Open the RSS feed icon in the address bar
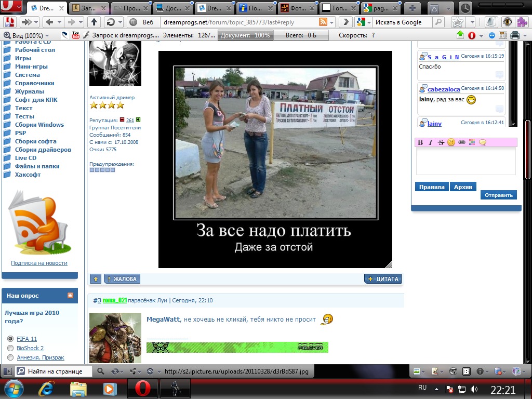 323,22
